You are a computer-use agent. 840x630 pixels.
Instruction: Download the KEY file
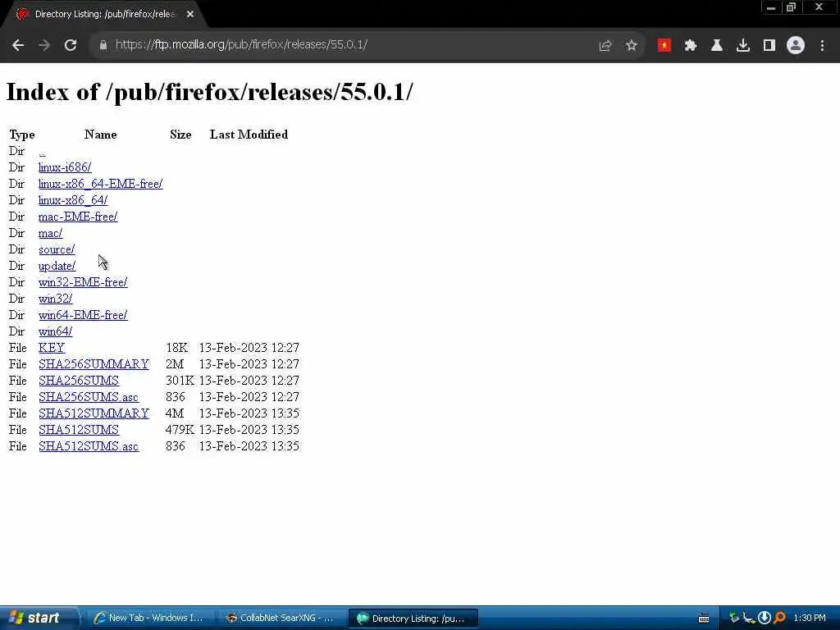pyautogui.click(x=52, y=348)
